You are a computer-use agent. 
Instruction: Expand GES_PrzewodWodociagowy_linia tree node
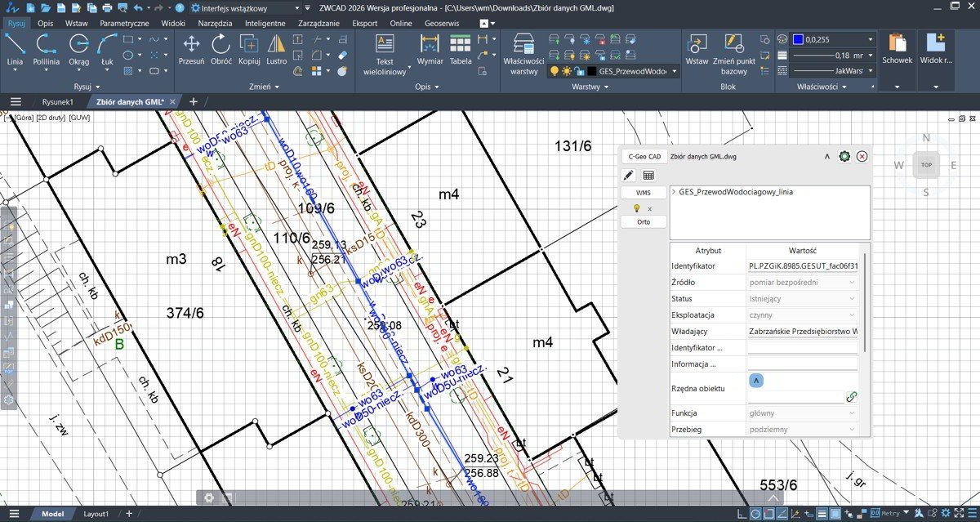click(x=674, y=192)
